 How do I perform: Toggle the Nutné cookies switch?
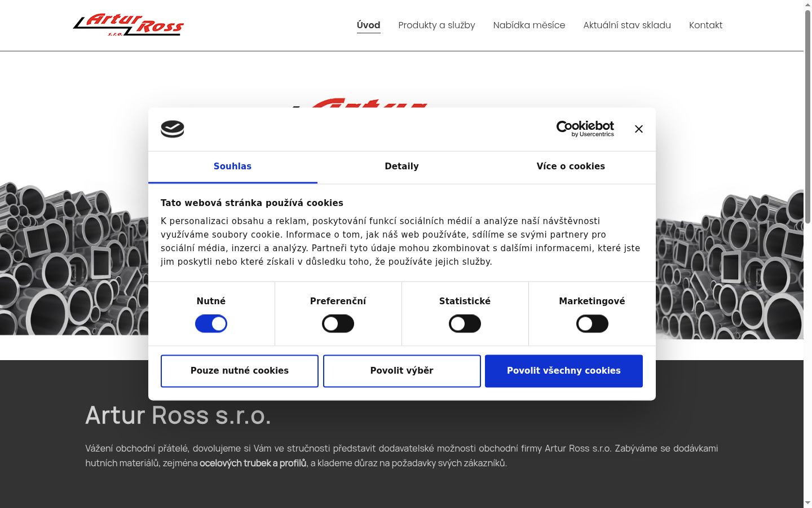pyautogui.click(x=211, y=324)
